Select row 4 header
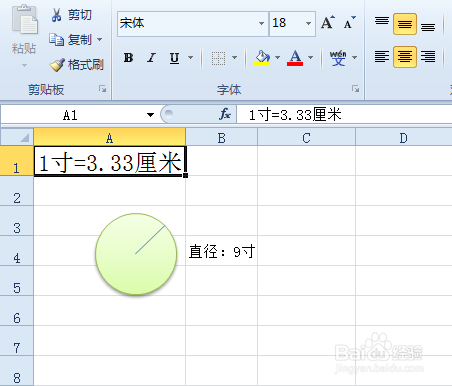The width and height of the screenshot is (452, 386). (x=17, y=251)
